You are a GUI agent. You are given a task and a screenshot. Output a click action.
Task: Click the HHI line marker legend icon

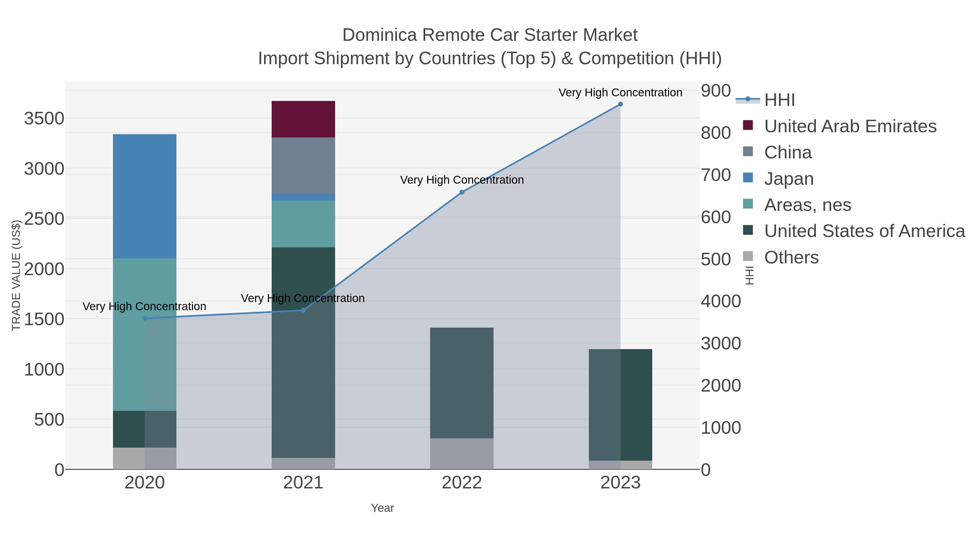(x=748, y=99)
